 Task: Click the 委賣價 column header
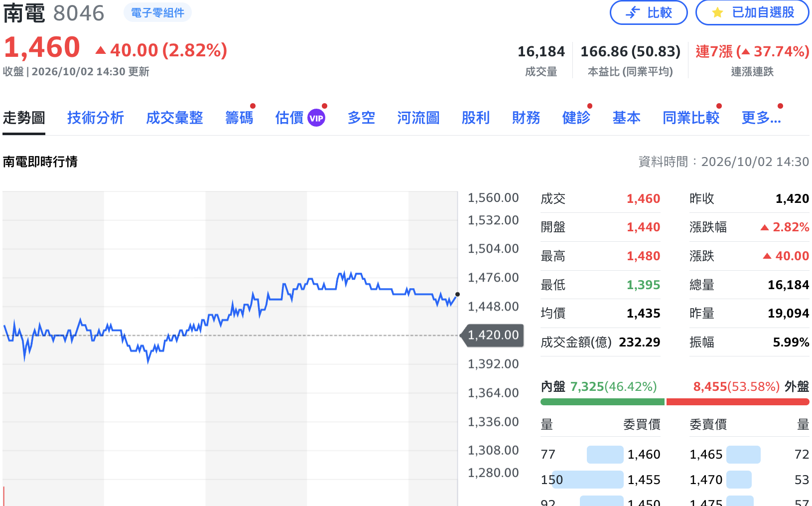coord(708,425)
